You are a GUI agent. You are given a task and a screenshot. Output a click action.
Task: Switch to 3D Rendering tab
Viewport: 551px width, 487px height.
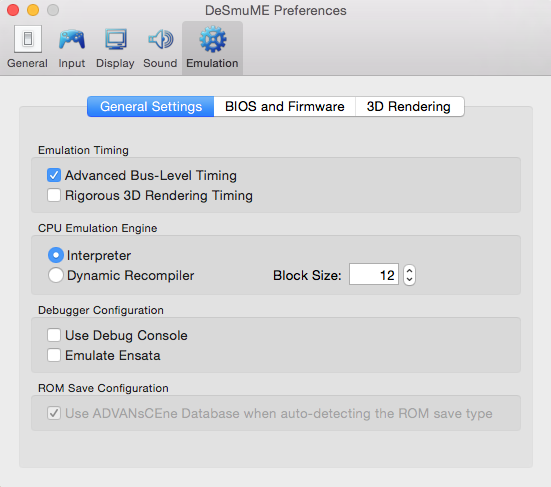(410, 106)
